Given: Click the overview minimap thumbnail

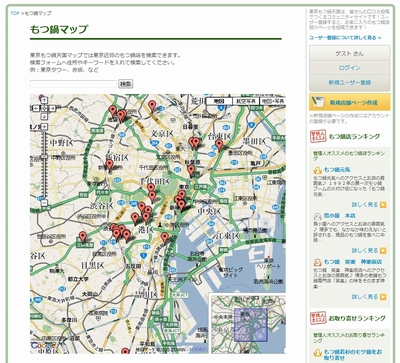Looking at the screenshot, I should pyautogui.click(x=248, y=323).
